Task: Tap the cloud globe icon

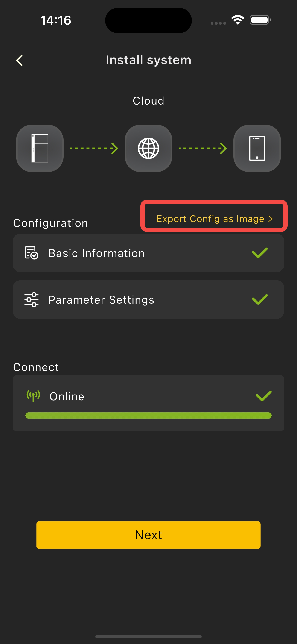Action: pyautogui.click(x=148, y=148)
